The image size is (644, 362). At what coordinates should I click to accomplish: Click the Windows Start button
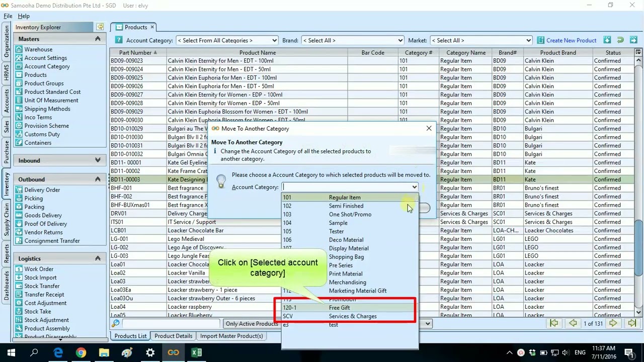point(11,352)
